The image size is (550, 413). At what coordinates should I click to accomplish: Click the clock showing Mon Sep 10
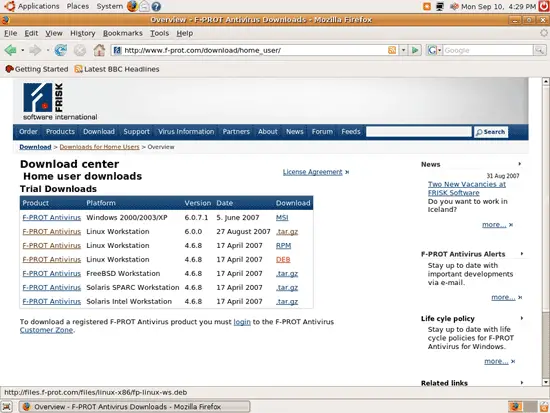tap(498, 6)
